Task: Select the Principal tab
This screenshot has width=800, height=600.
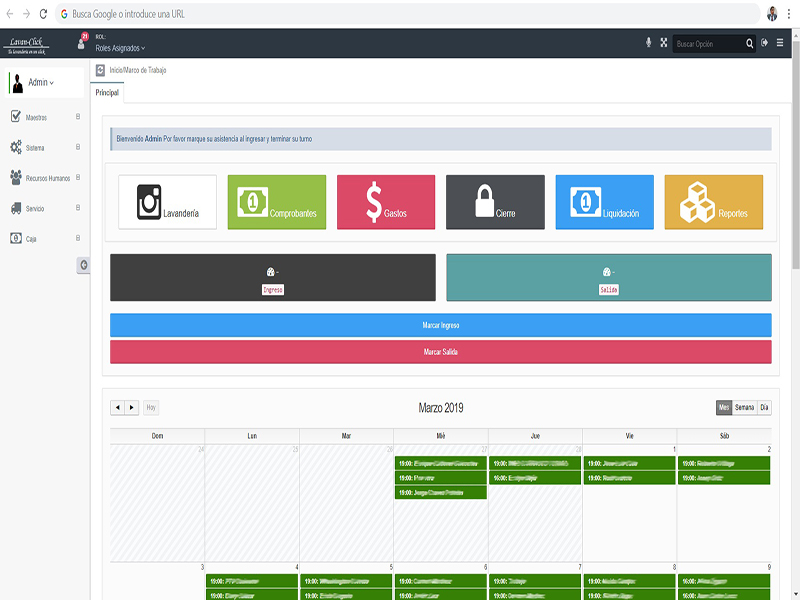Action: pyautogui.click(x=107, y=92)
